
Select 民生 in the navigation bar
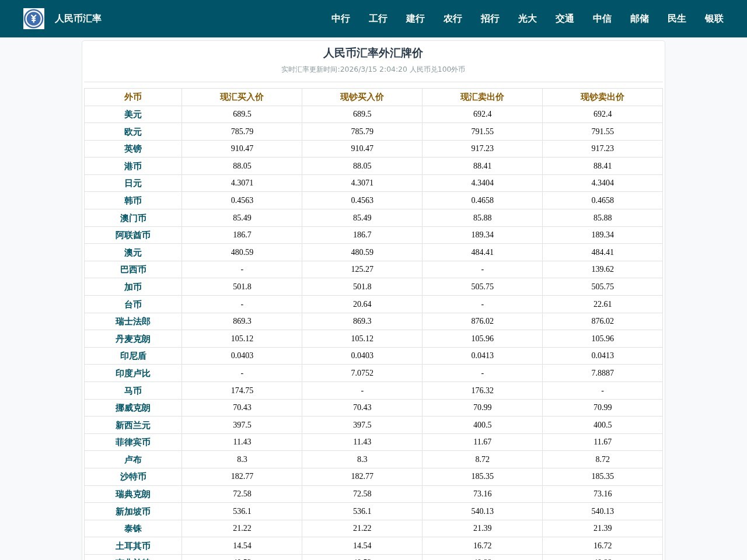676,19
